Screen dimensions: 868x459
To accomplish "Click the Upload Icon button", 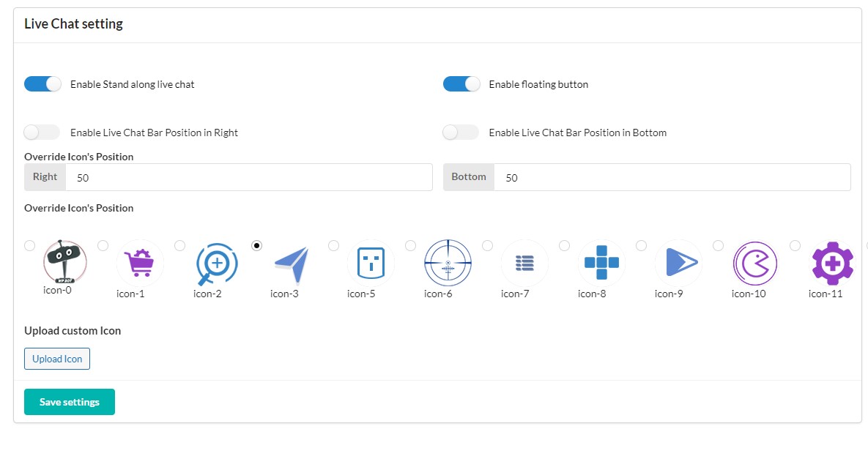I will [x=57, y=359].
